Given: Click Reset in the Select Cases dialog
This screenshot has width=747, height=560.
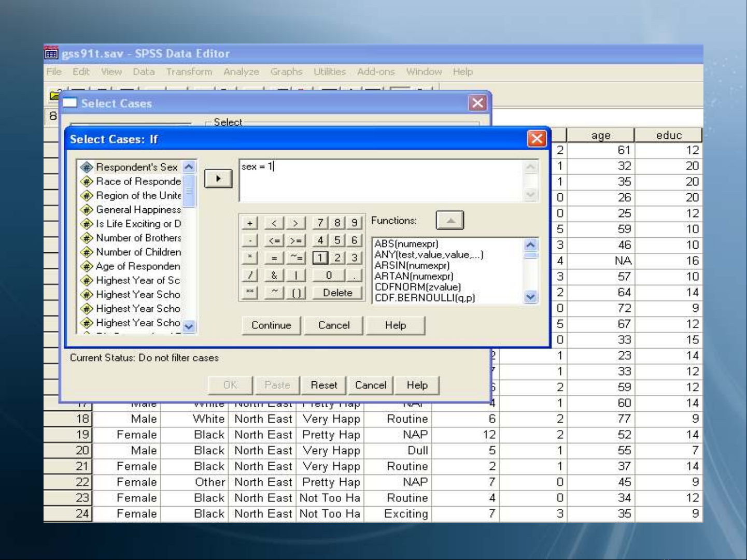Looking at the screenshot, I should pos(324,385).
